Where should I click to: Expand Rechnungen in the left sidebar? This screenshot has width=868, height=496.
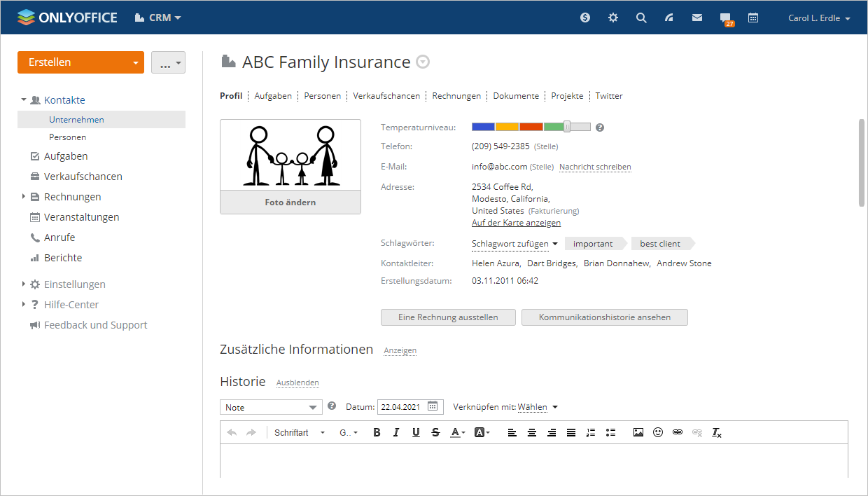coord(24,197)
